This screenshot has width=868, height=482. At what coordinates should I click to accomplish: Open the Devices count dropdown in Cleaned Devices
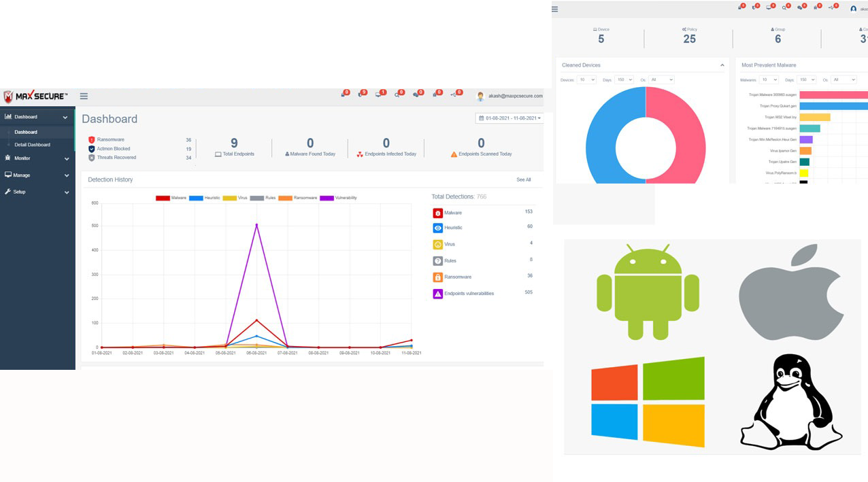pyautogui.click(x=586, y=80)
